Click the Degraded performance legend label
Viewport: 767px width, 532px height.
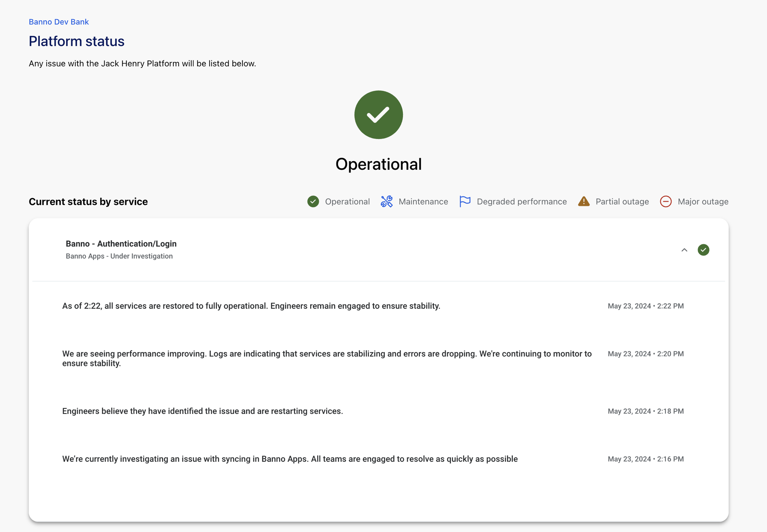tap(521, 202)
